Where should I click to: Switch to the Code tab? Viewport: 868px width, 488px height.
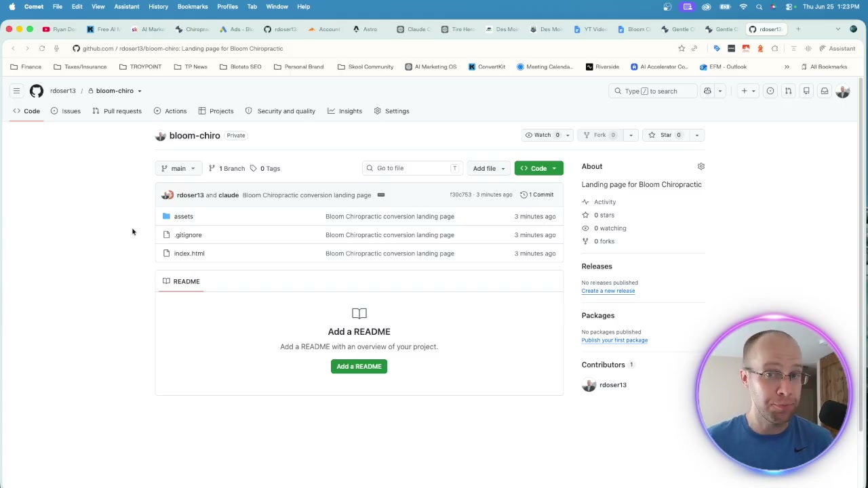pyautogui.click(x=26, y=111)
